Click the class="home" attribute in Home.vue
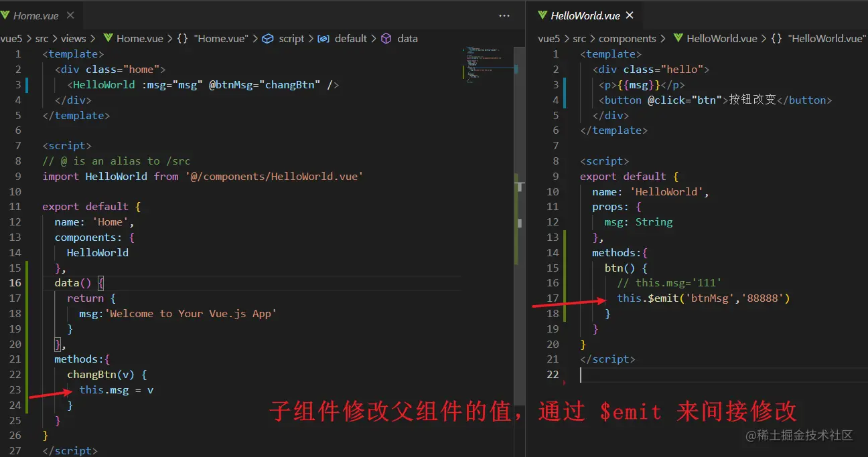This screenshot has height=457, width=868. click(122, 70)
